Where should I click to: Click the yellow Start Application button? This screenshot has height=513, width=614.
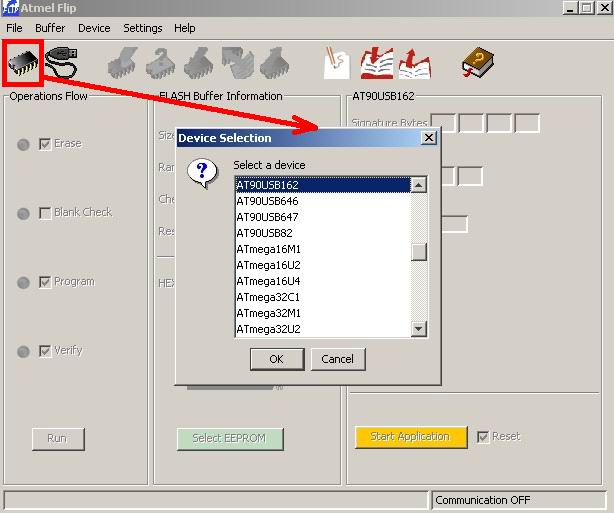point(411,437)
